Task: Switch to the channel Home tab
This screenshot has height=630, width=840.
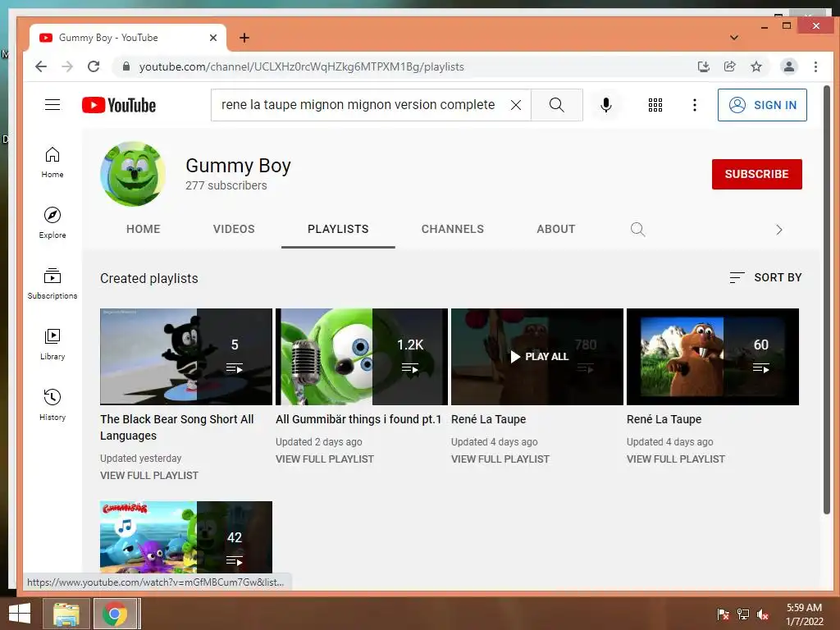Action: (x=143, y=230)
